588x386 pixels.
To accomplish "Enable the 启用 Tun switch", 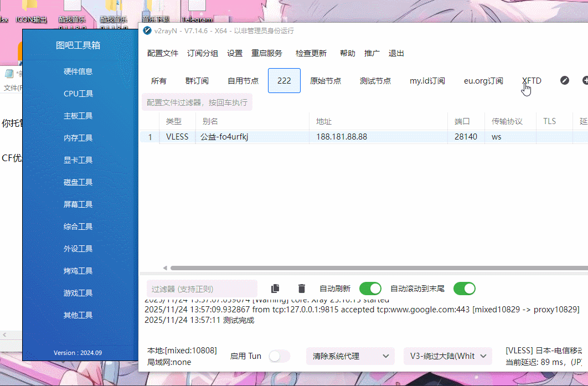I will pyautogui.click(x=280, y=356).
